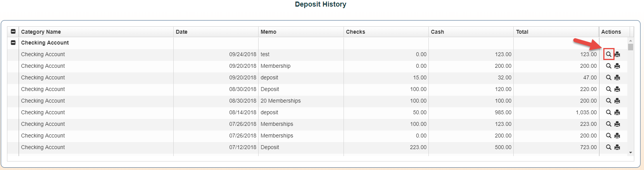
Task: Print the 723.00 total deposit
Action: [x=617, y=147]
